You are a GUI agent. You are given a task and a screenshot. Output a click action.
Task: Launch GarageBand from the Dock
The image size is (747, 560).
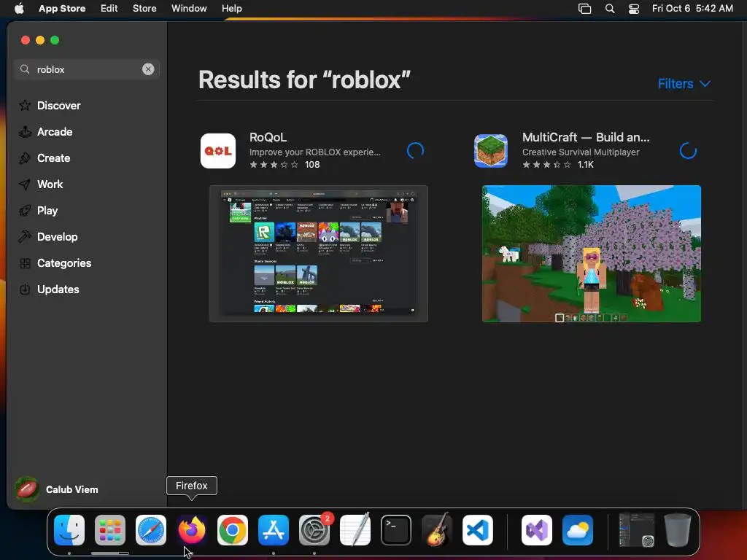pos(437,530)
